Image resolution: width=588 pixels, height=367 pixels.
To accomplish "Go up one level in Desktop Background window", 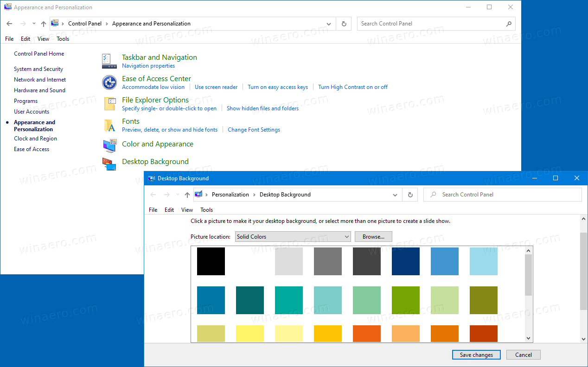I will tap(187, 195).
